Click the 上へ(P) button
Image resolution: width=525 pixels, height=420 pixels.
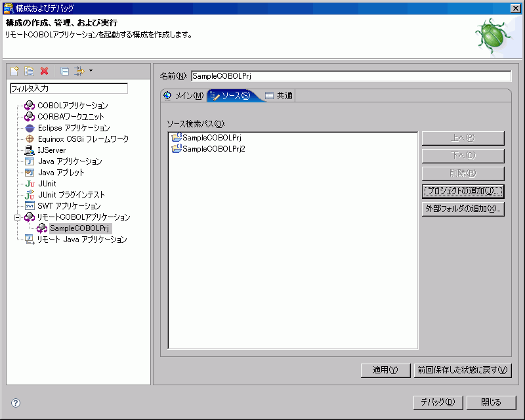463,138
